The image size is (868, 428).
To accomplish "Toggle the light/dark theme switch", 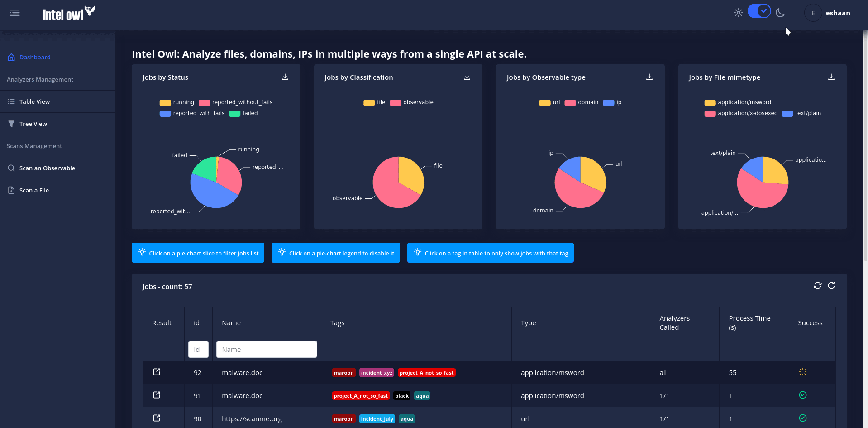I will [759, 11].
